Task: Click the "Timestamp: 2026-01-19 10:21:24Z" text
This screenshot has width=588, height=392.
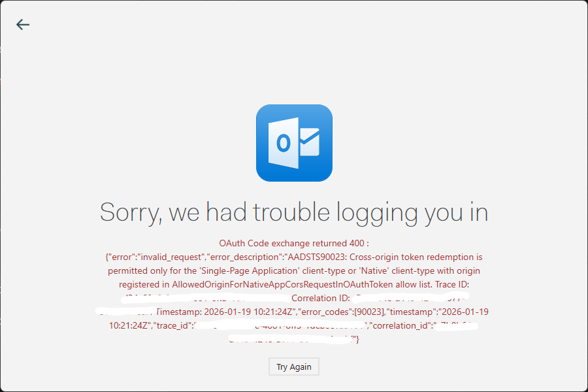Action: (x=224, y=312)
